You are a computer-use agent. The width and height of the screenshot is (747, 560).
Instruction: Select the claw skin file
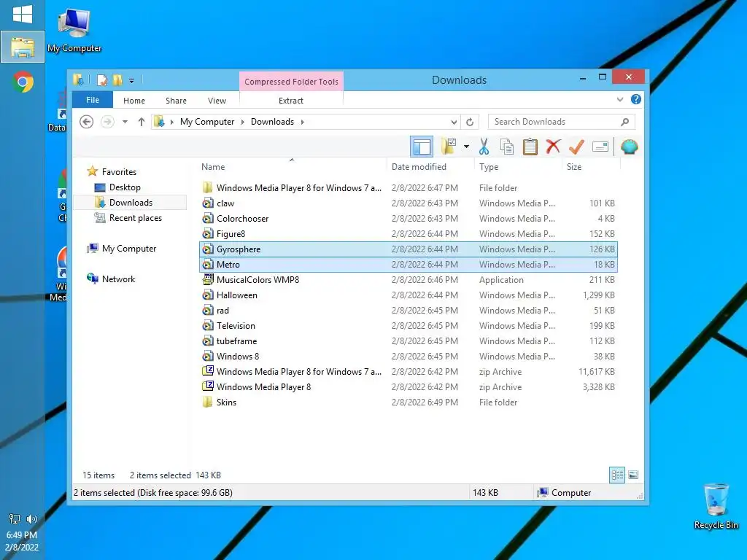point(409,203)
